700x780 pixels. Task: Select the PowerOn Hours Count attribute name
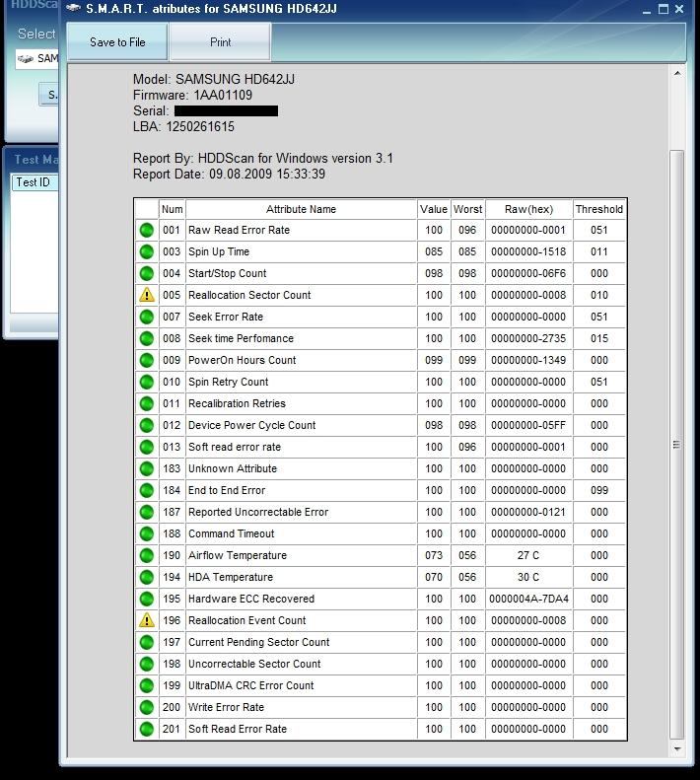243,360
